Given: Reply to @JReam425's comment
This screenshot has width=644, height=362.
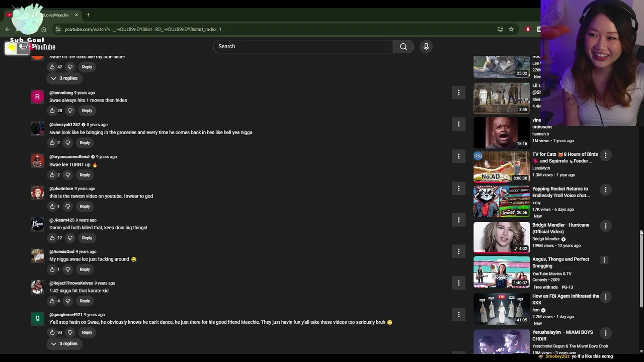Looking at the screenshot, I should coord(87,238).
